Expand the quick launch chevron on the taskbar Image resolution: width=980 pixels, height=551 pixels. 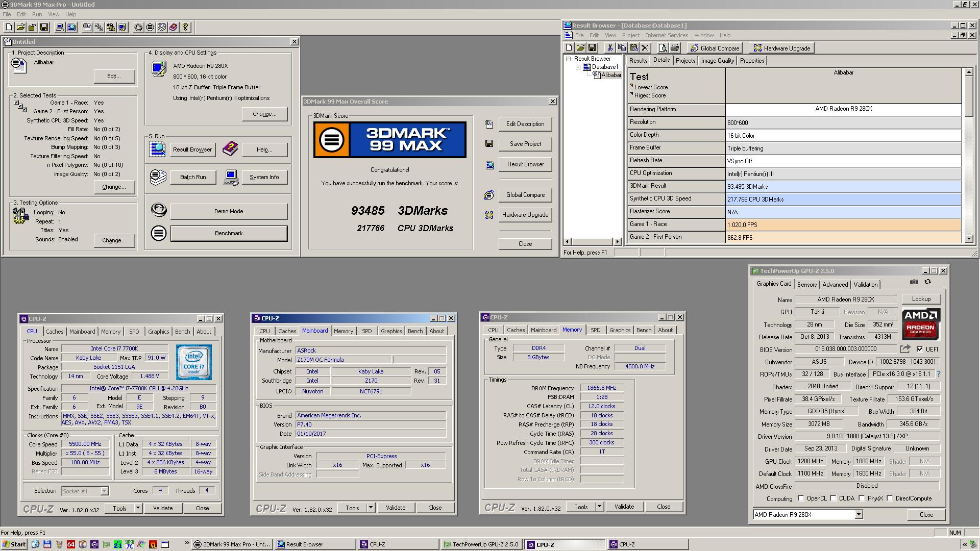[x=187, y=544]
